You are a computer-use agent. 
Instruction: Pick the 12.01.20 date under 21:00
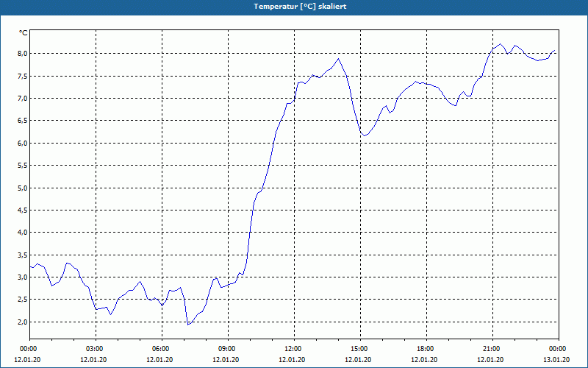coord(490,360)
